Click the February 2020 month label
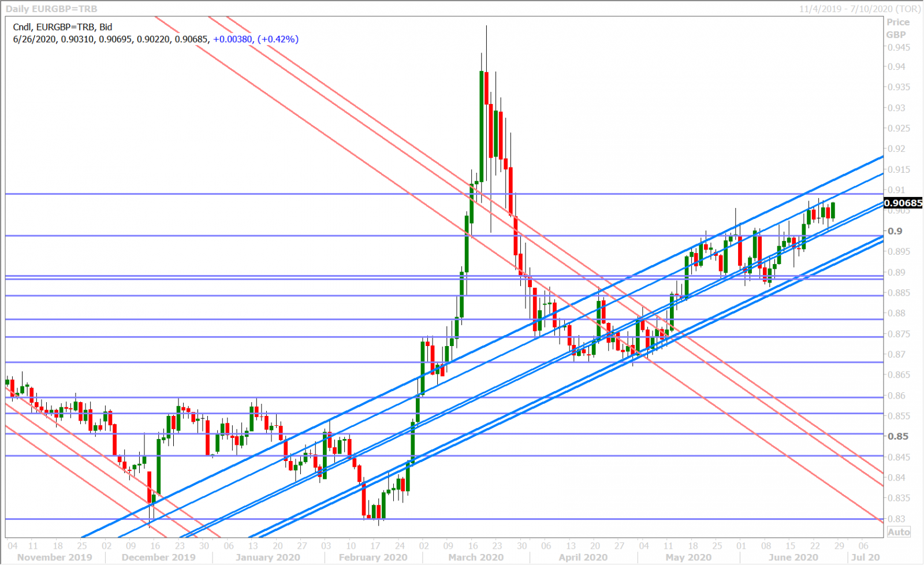The height and width of the screenshot is (565, 924). (373, 557)
